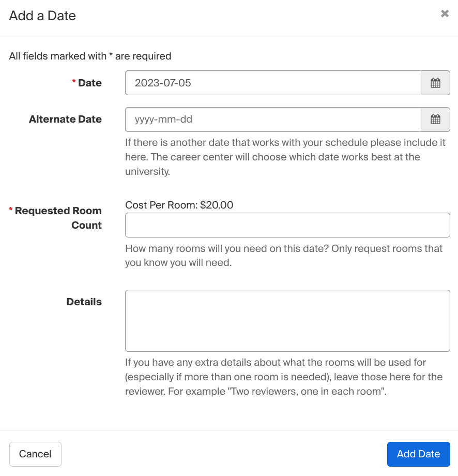Open the Alternate Date calendar picker
The image size is (458, 476).
(435, 120)
